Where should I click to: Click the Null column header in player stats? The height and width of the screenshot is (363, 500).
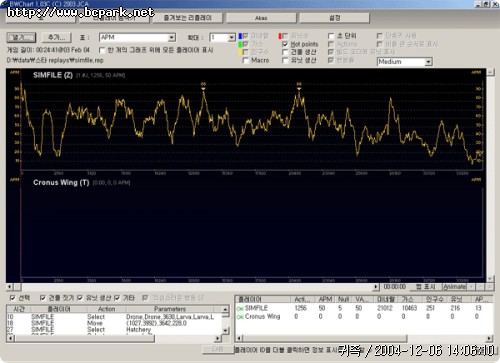[x=343, y=299]
